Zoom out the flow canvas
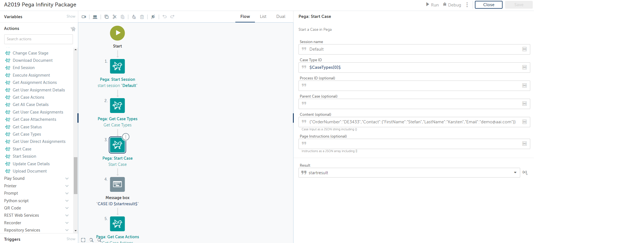644x243 pixels. [x=91, y=240]
